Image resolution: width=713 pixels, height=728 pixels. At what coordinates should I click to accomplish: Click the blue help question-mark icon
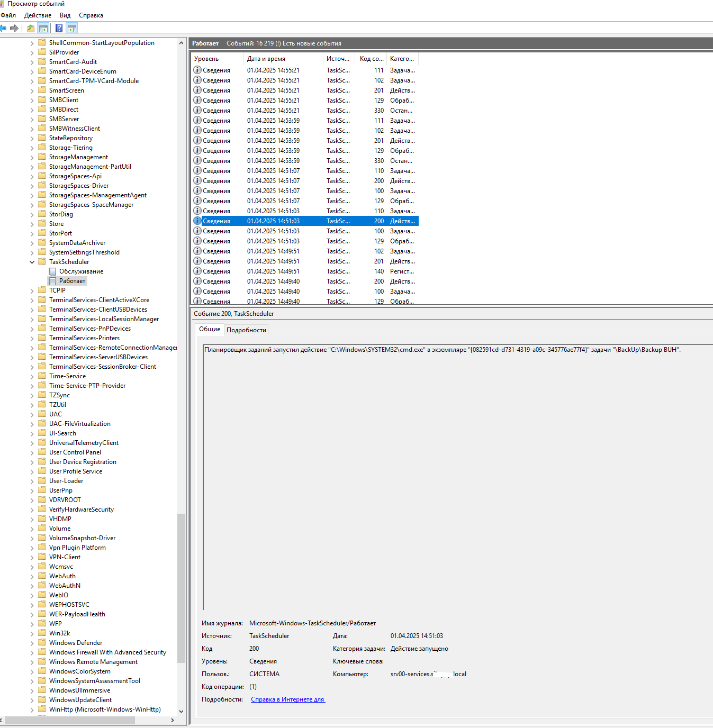[x=59, y=29]
